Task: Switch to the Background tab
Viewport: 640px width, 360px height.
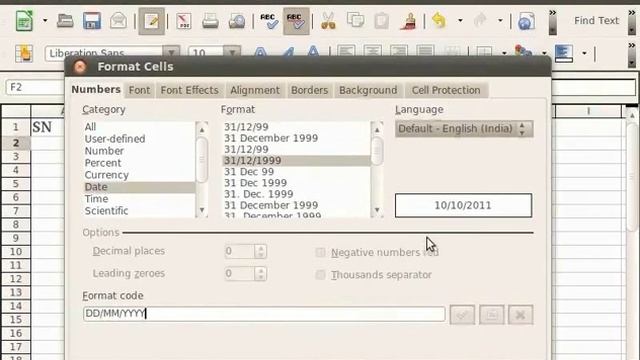Action: click(x=368, y=90)
